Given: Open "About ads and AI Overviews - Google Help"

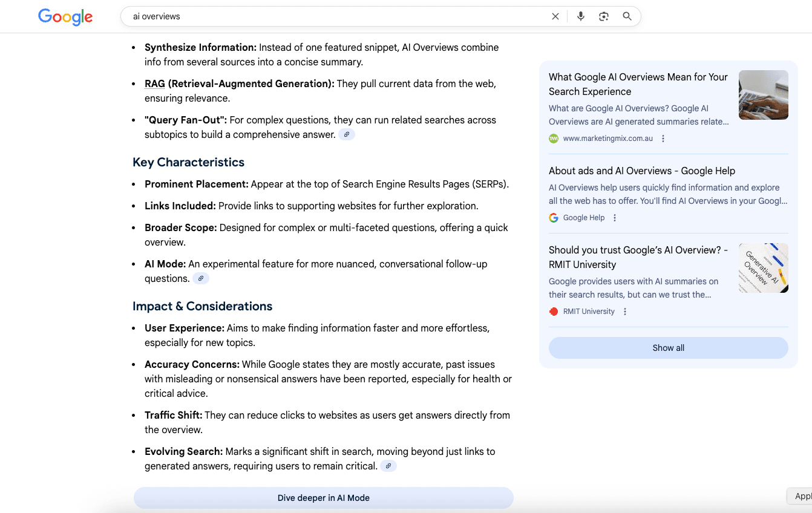Looking at the screenshot, I should pyautogui.click(x=641, y=171).
